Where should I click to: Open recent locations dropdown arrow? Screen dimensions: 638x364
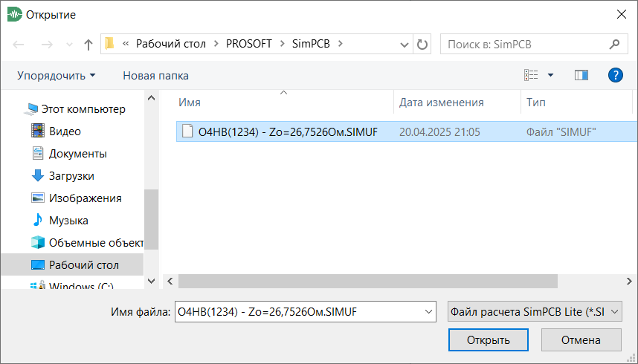click(69, 45)
